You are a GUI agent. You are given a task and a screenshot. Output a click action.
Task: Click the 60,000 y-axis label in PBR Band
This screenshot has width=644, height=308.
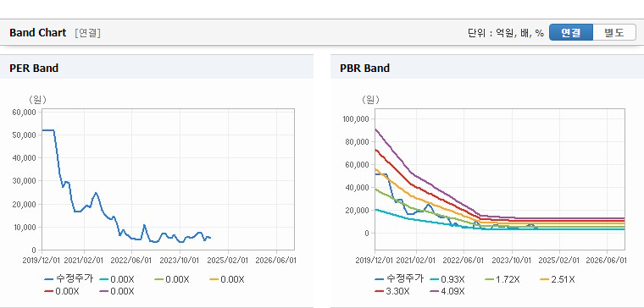357,164
